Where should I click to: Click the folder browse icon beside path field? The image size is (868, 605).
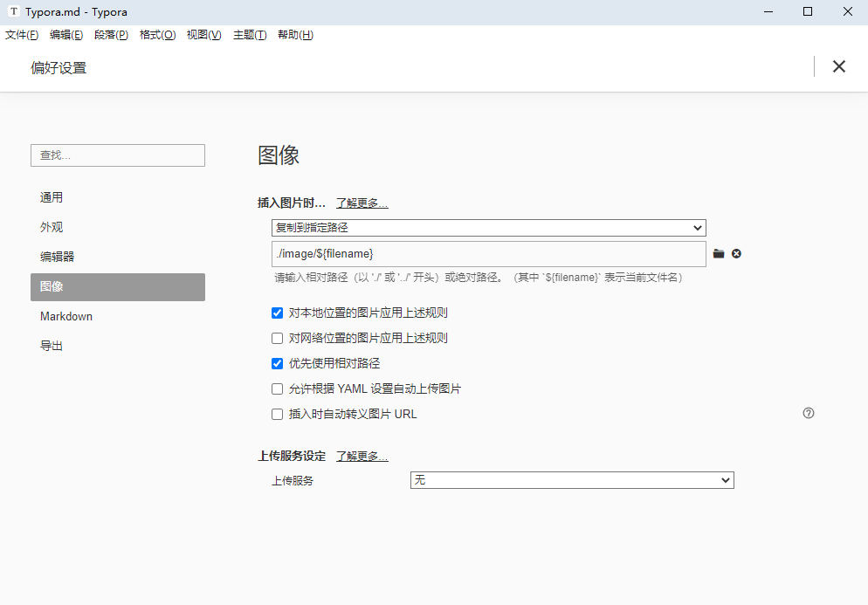pyautogui.click(x=719, y=254)
